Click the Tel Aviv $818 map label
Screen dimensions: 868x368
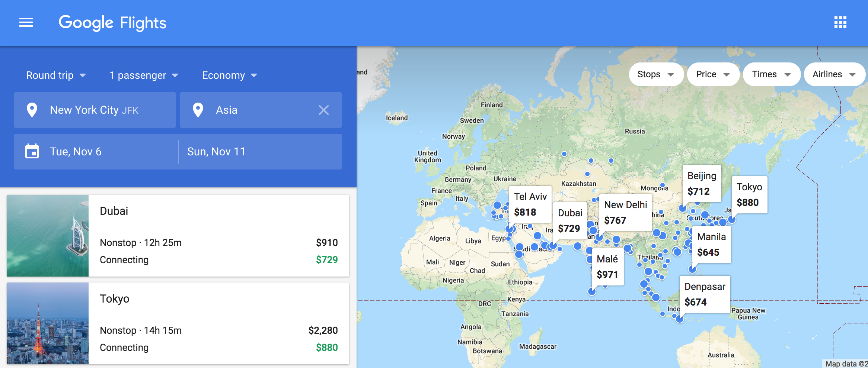[530, 204]
